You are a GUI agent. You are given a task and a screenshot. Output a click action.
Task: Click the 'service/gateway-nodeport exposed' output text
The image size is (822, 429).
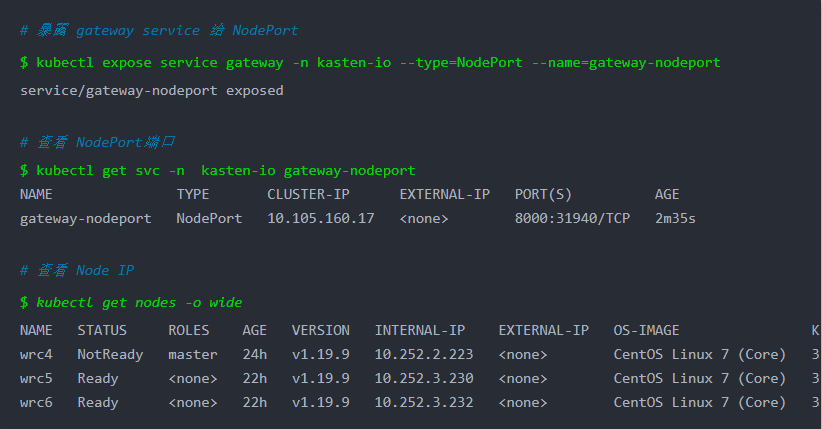pos(152,91)
